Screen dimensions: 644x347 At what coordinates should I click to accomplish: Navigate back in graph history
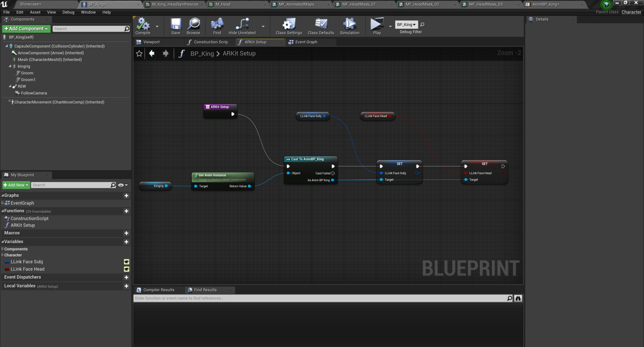click(x=152, y=54)
